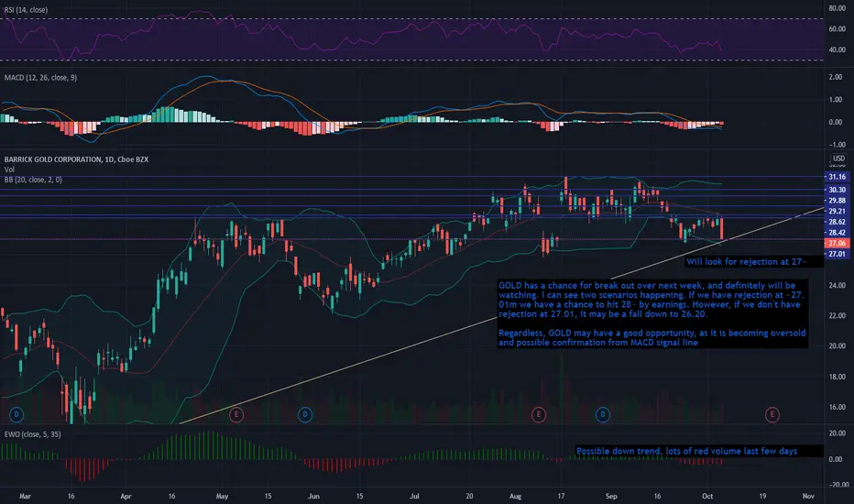Click the dividend marker at early March

16,414
